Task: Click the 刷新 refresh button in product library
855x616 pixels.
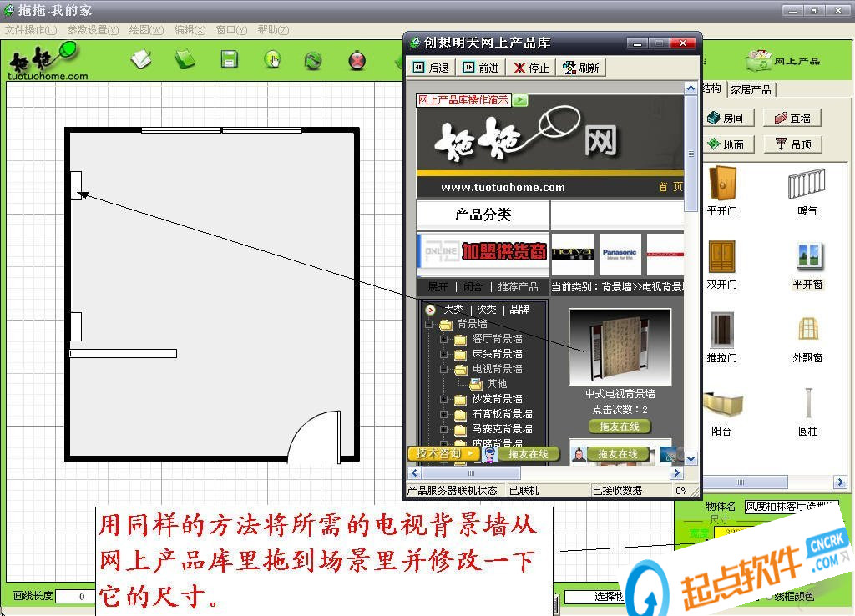Action: pos(581,68)
